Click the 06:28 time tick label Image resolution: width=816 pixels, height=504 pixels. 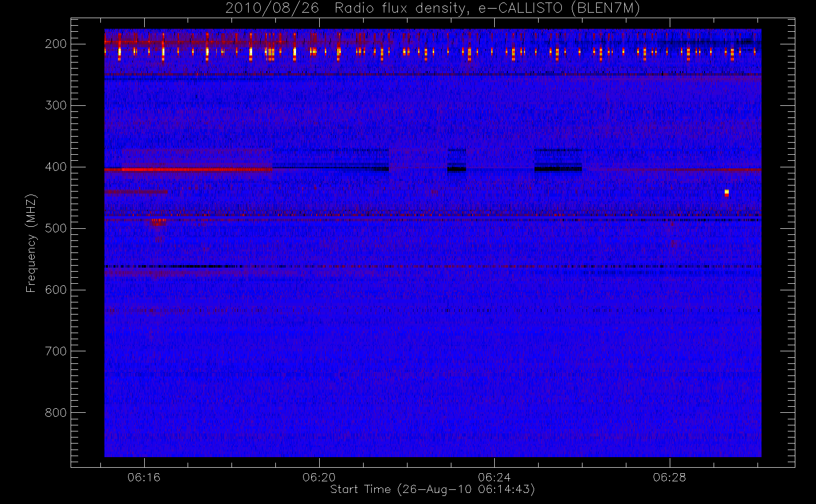[669, 477]
